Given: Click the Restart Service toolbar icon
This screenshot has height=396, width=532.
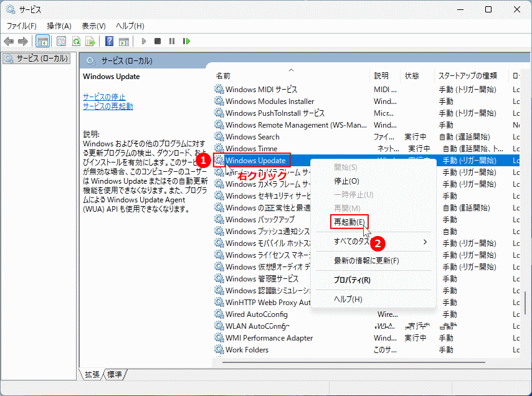Looking at the screenshot, I should [186, 41].
